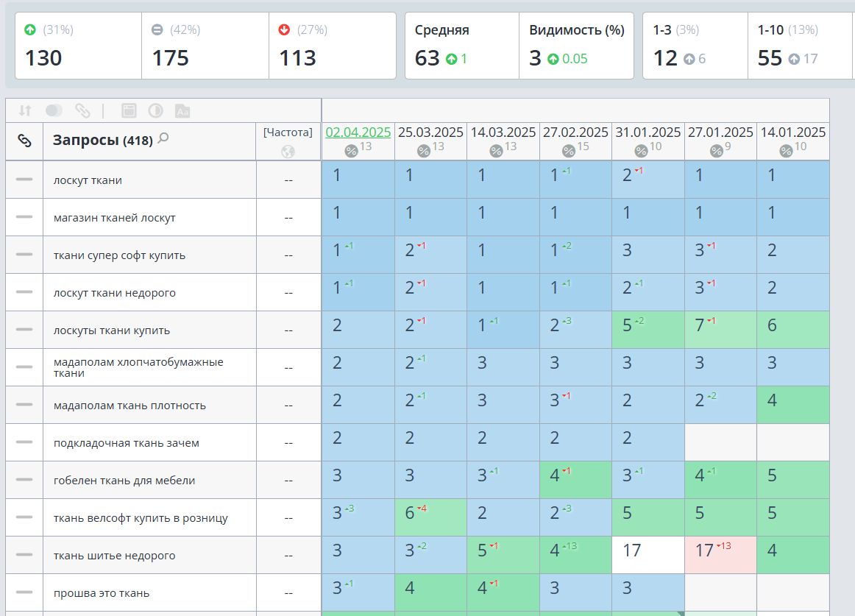Click the font size Aa icon
The height and width of the screenshot is (616, 855).
(x=182, y=110)
